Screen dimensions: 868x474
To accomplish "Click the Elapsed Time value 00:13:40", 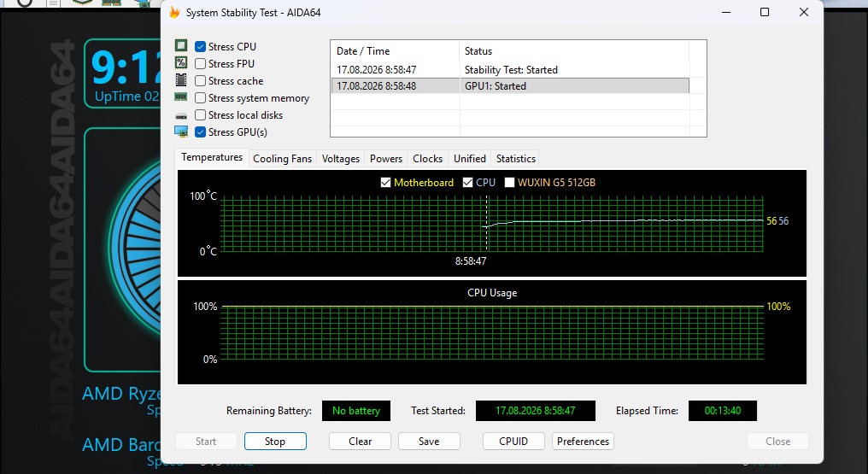I will pos(723,411).
